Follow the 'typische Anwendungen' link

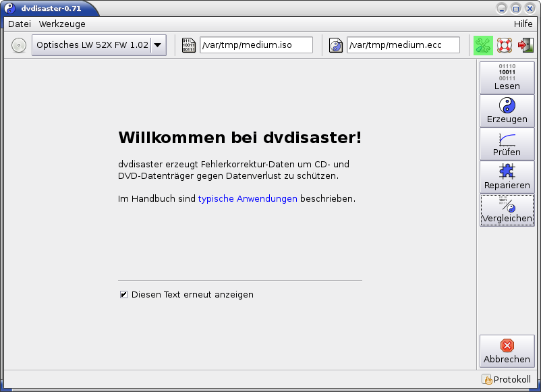click(x=248, y=199)
